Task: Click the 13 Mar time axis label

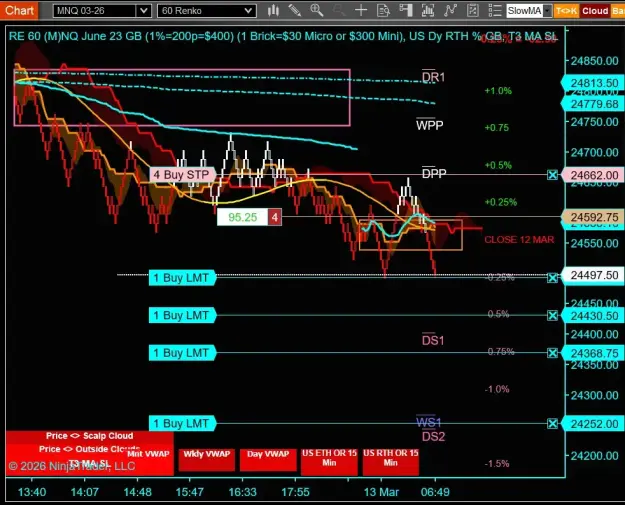Action: pyautogui.click(x=381, y=492)
